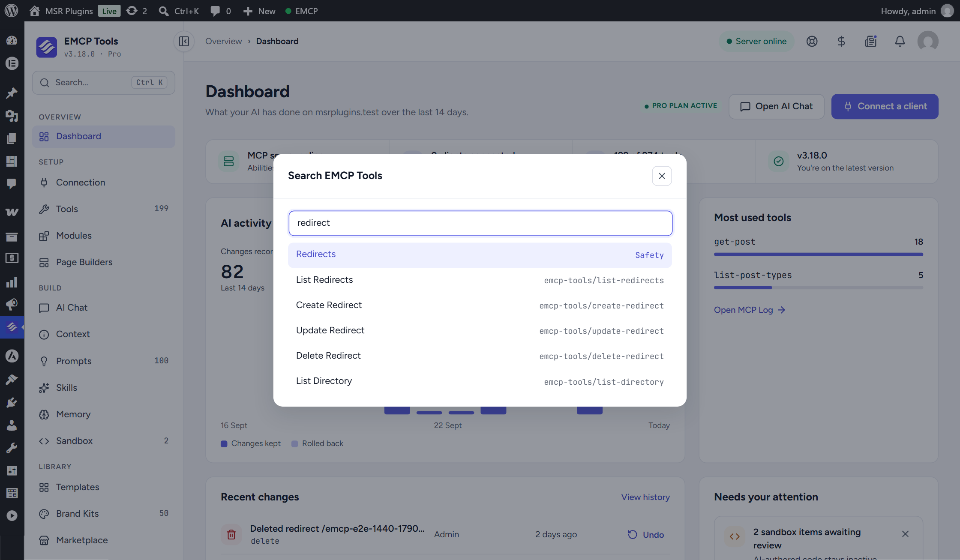960x560 pixels.
Task: Open WordPress Dashboard gauge icon
Action: point(12,40)
